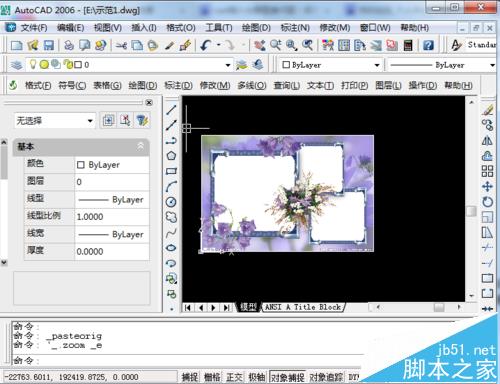
Task: Open 多线(O) in the secondary menu bar
Action: pyautogui.click(x=252, y=86)
